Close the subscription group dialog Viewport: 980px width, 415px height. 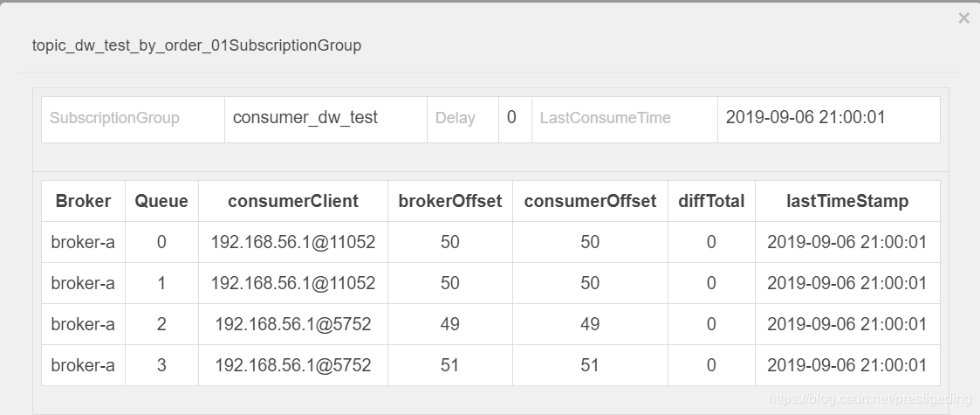[963, 18]
